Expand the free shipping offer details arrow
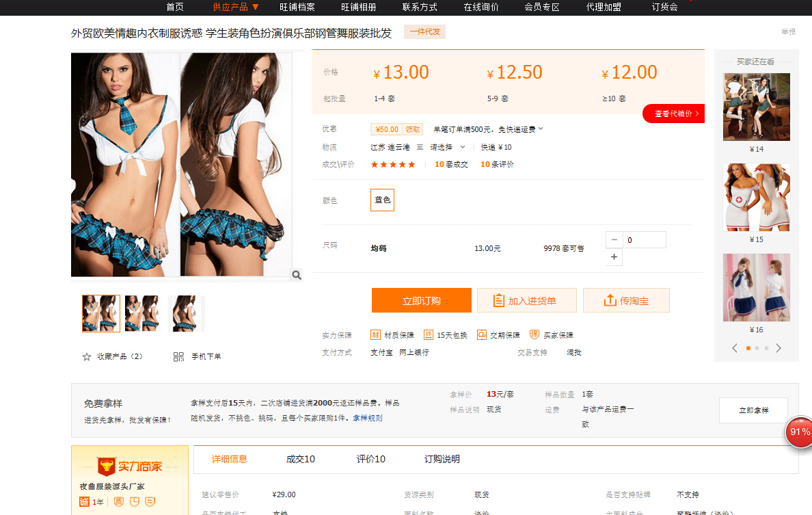The width and height of the screenshot is (812, 515). point(541,129)
